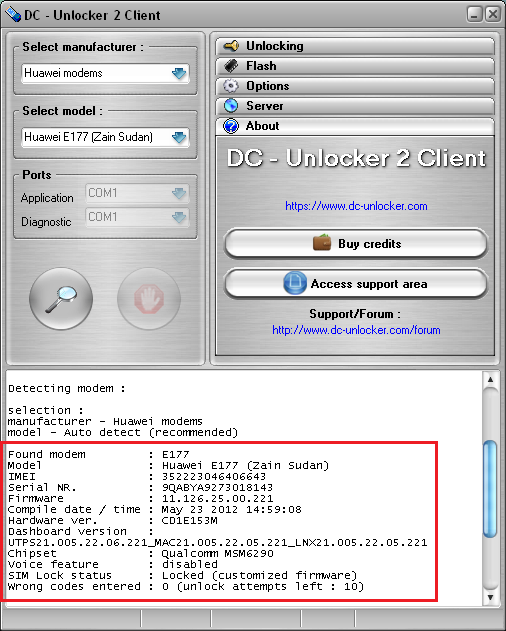Open the dc-unlocker.com/forum link
The width and height of the screenshot is (506, 631).
pyautogui.click(x=356, y=330)
